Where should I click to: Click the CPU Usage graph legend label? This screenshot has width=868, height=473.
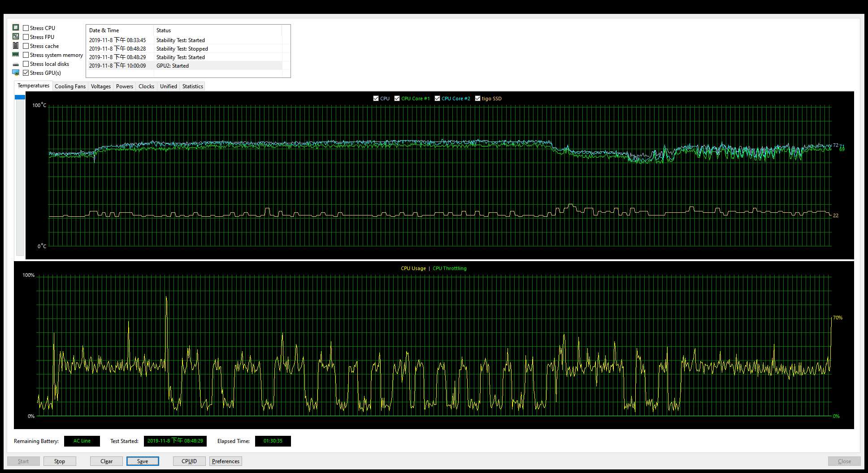click(x=413, y=268)
